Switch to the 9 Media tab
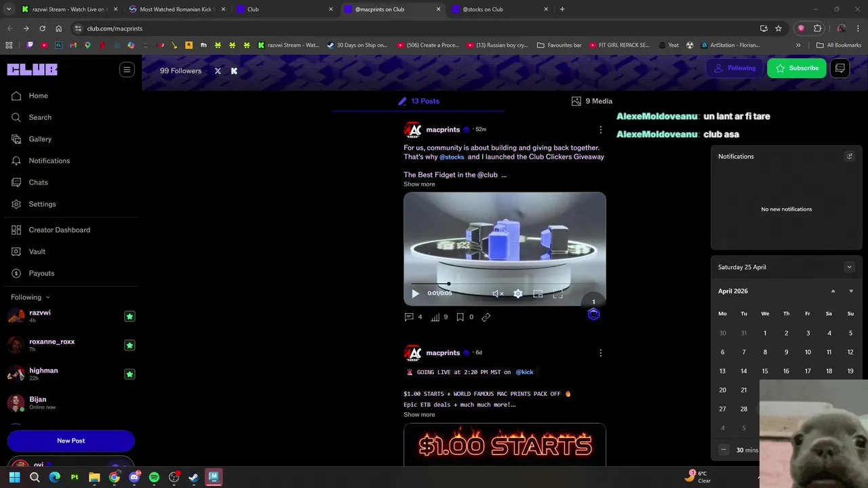 (x=592, y=101)
